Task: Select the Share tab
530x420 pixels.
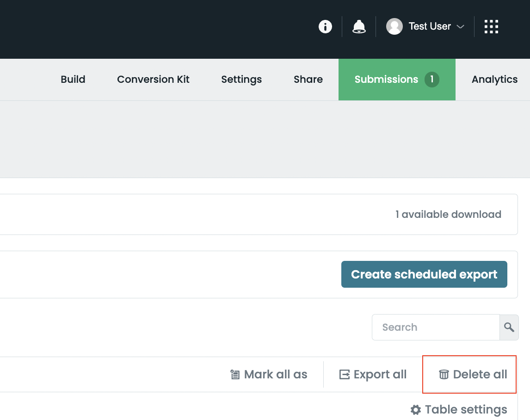Action: pyautogui.click(x=308, y=80)
